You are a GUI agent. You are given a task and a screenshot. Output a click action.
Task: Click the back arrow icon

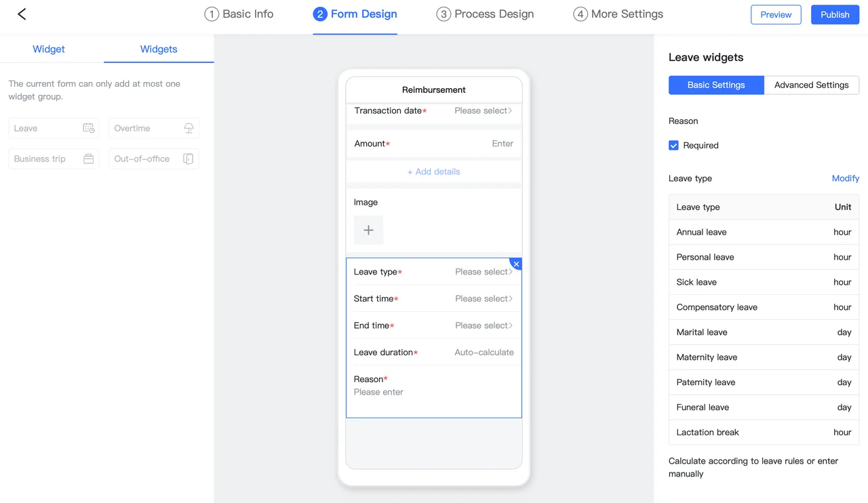point(22,14)
